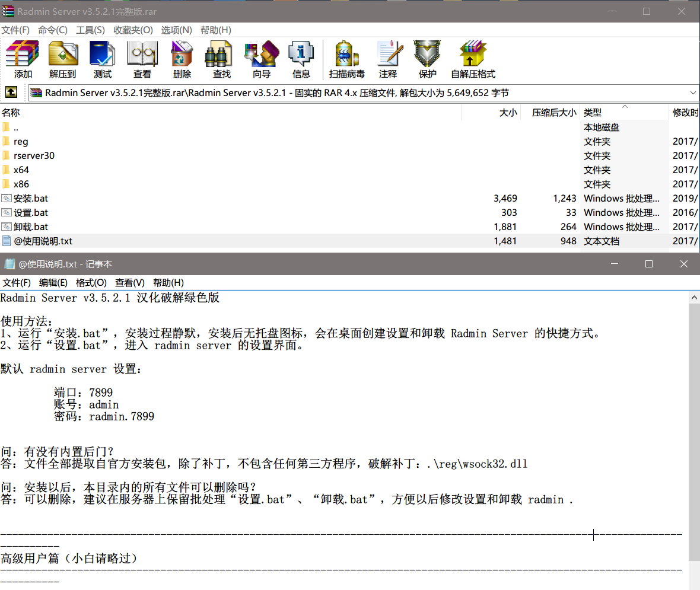This screenshot has width=700, height=590.
Task: Select the x86 folder icon
Action: (6, 184)
